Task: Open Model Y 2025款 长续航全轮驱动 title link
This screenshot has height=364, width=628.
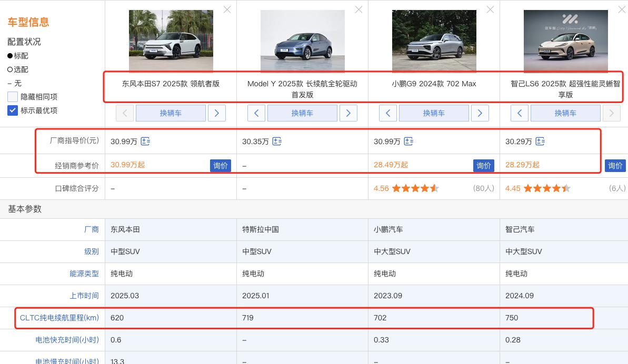Action: (x=302, y=89)
